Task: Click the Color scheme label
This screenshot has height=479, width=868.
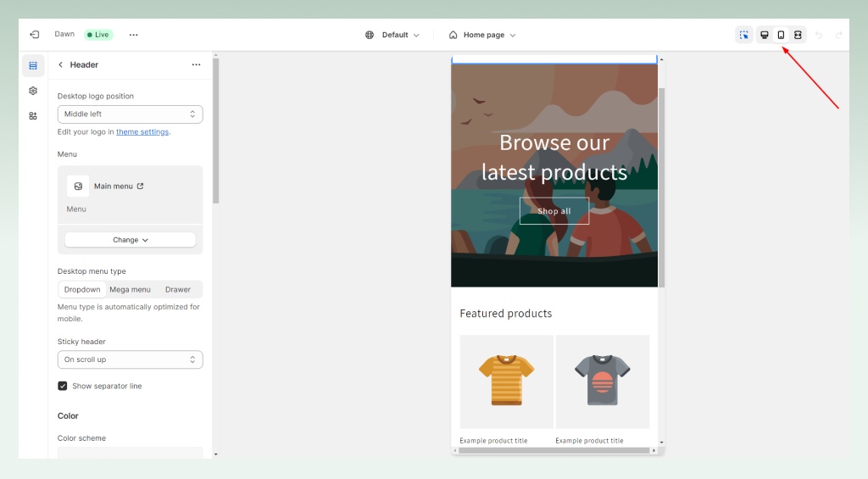Action: (81, 438)
